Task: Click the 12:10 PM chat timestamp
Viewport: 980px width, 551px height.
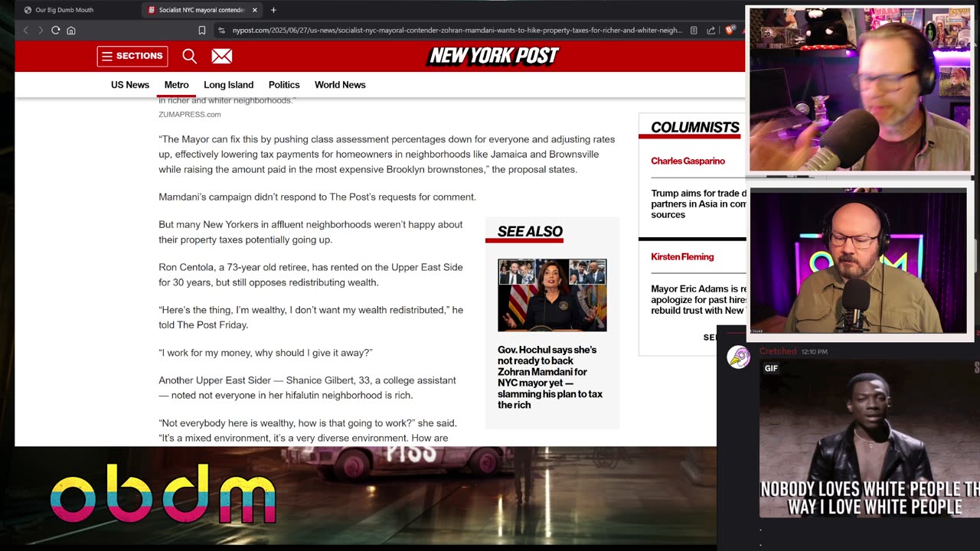Action: [x=814, y=352]
